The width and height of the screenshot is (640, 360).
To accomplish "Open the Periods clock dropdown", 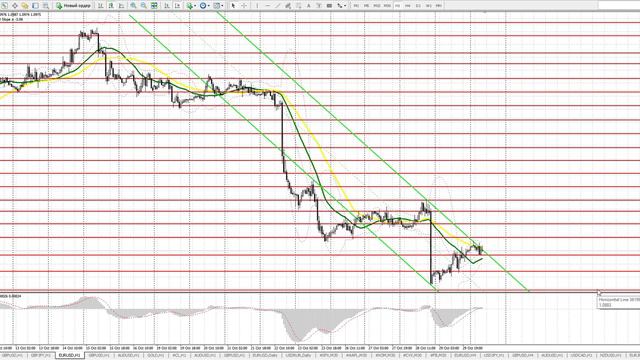I will tap(204, 6).
